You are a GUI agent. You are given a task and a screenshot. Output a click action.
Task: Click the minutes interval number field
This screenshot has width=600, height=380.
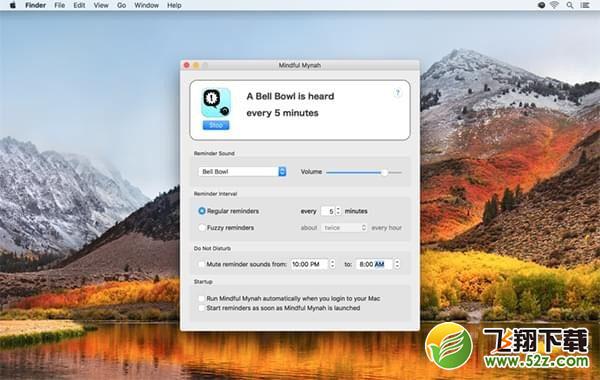coord(328,211)
